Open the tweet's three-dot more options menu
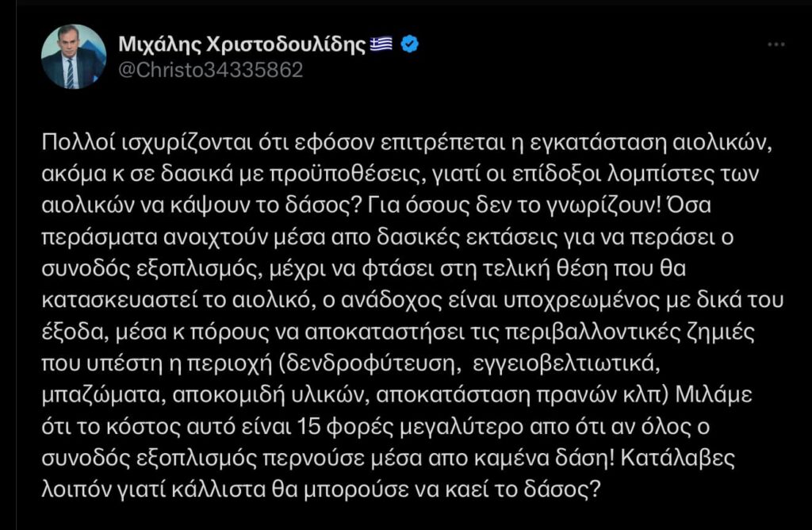 776,44
